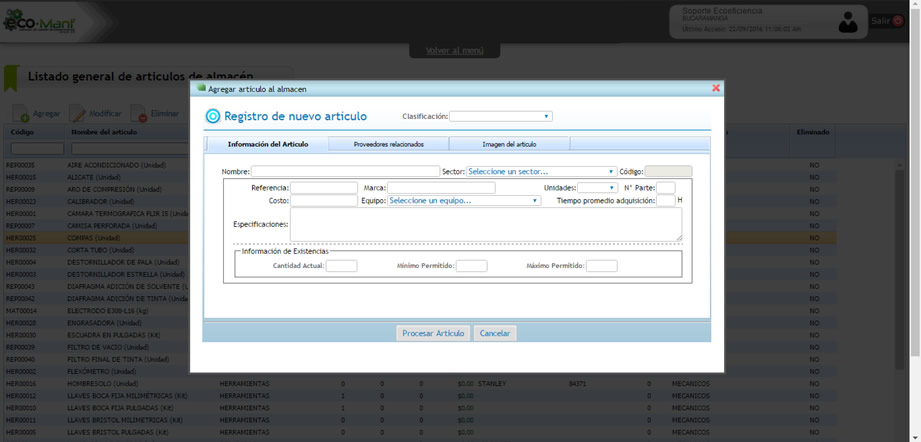Open the Unidades dropdown
This screenshot has width=921, height=442.
point(597,188)
